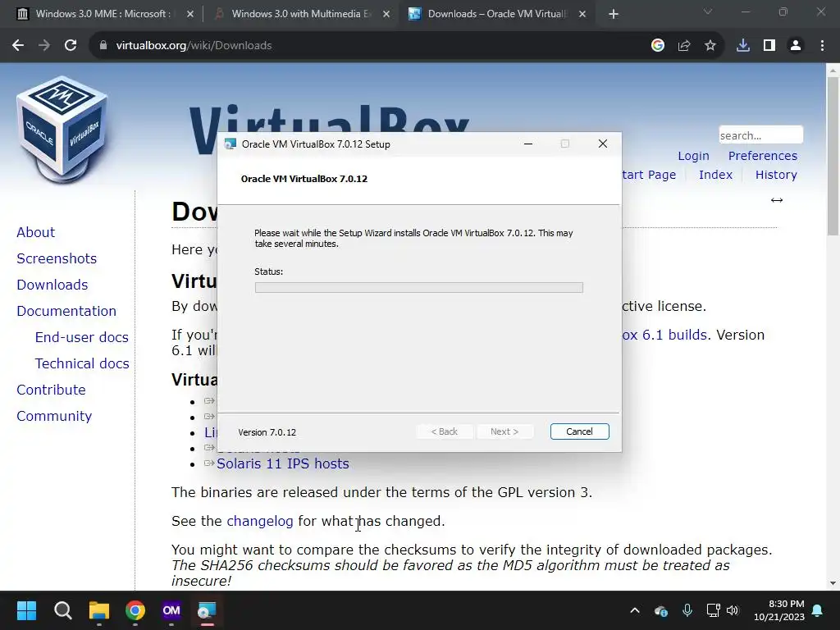Click the OM app taskbar icon
The width and height of the screenshot is (840, 630).
click(171, 610)
